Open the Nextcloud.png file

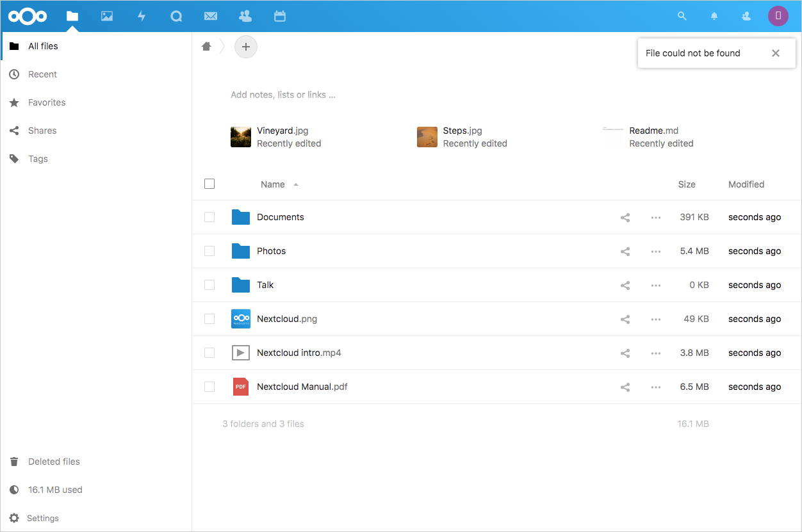pos(287,319)
